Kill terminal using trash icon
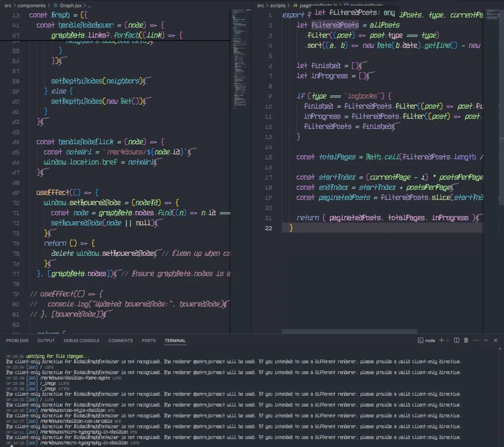The height and width of the screenshot is (447, 504). (x=466, y=340)
